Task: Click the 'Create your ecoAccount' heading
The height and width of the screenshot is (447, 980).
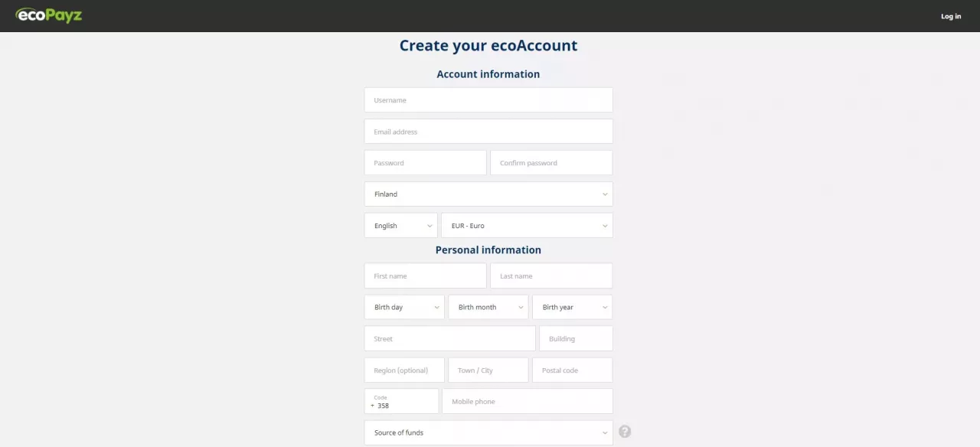Action: [x=488, y=46]
